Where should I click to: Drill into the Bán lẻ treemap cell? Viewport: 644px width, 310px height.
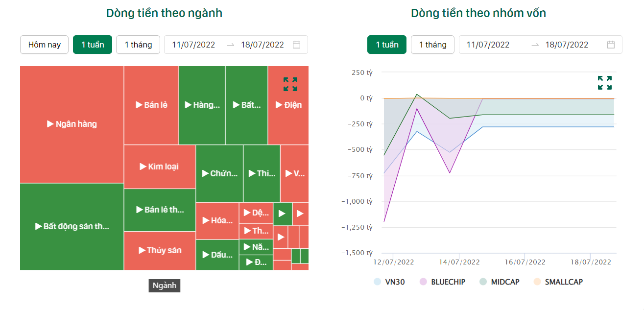click(151, 105)
